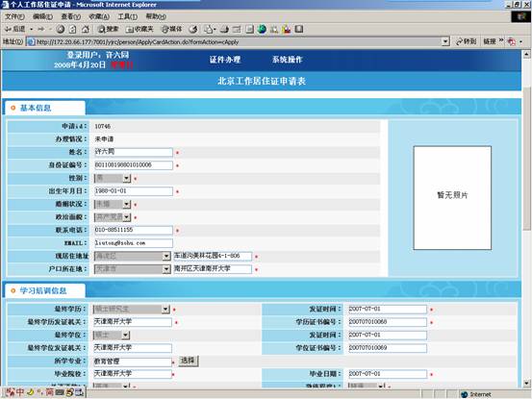Open the 收藏(A) menu
532x399 pixels.
(x=99, y=16)
